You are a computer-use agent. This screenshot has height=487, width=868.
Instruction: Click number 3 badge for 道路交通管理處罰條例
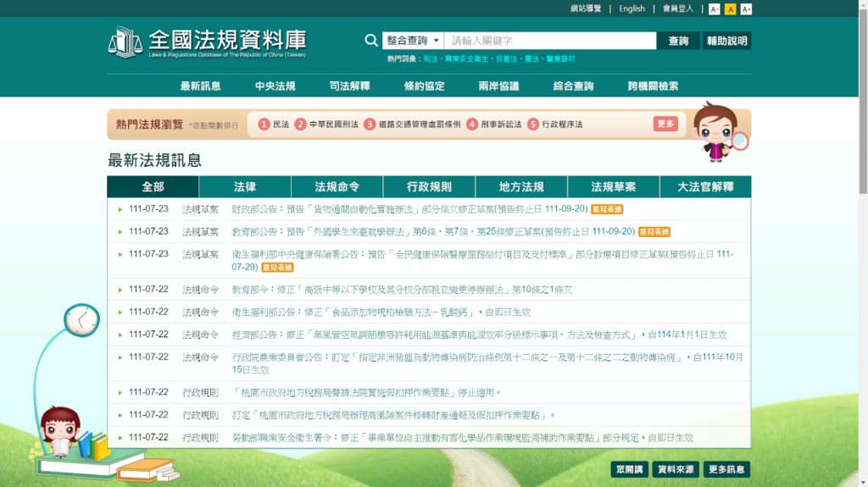[370, 125]
